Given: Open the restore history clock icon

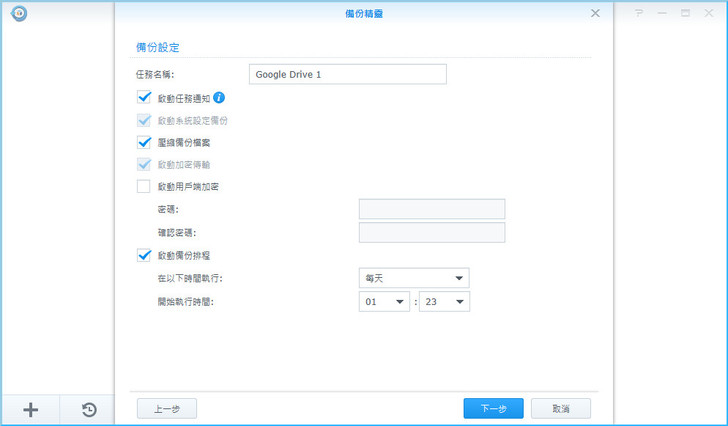Looking at the screenshot, I should pyautogui.click(x=89, y=409).
